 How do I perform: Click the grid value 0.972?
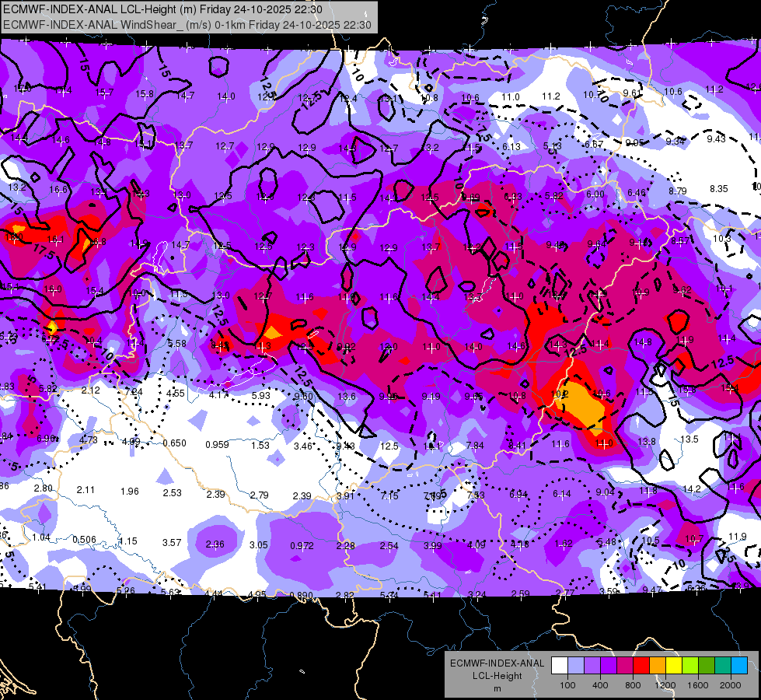click(302, 546)
